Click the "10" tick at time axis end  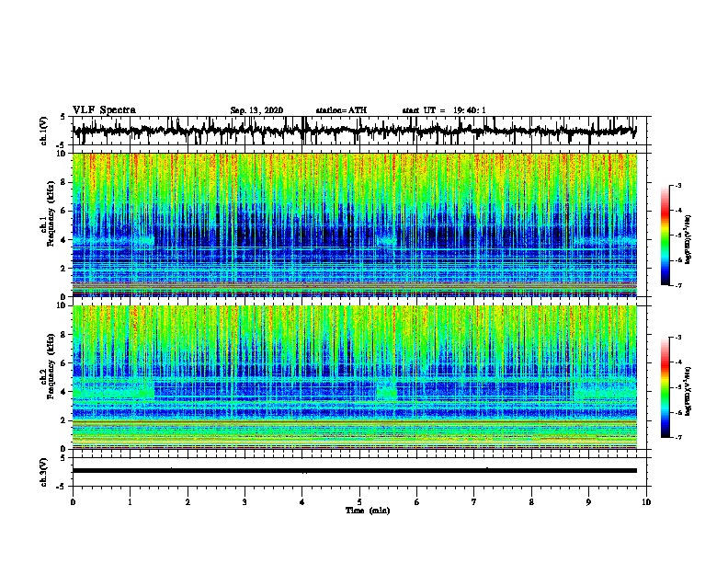pos(646,502)
